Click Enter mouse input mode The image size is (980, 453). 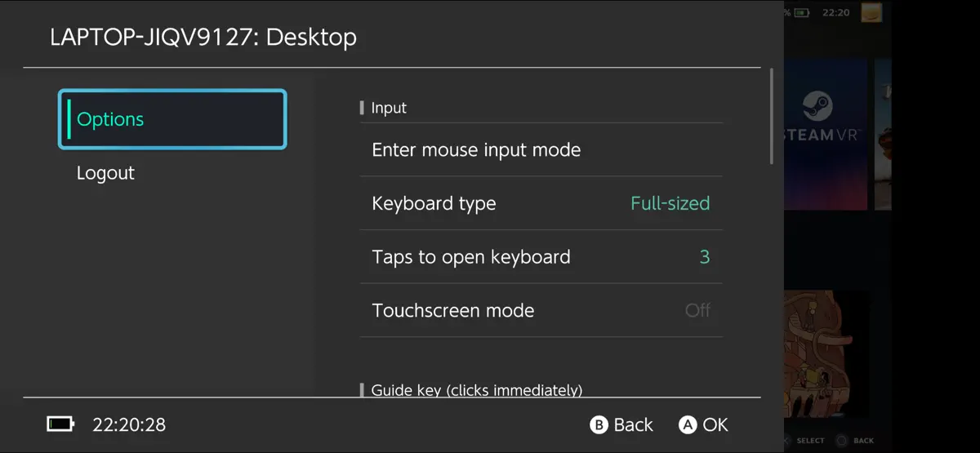click(x=541, y=150)
